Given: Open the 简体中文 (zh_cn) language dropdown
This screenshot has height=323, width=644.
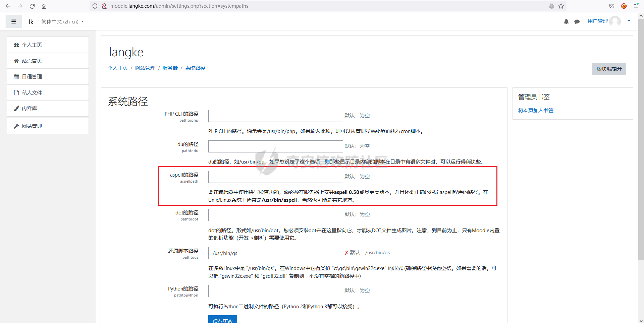Looking at the screenshot, I should 62,22.
